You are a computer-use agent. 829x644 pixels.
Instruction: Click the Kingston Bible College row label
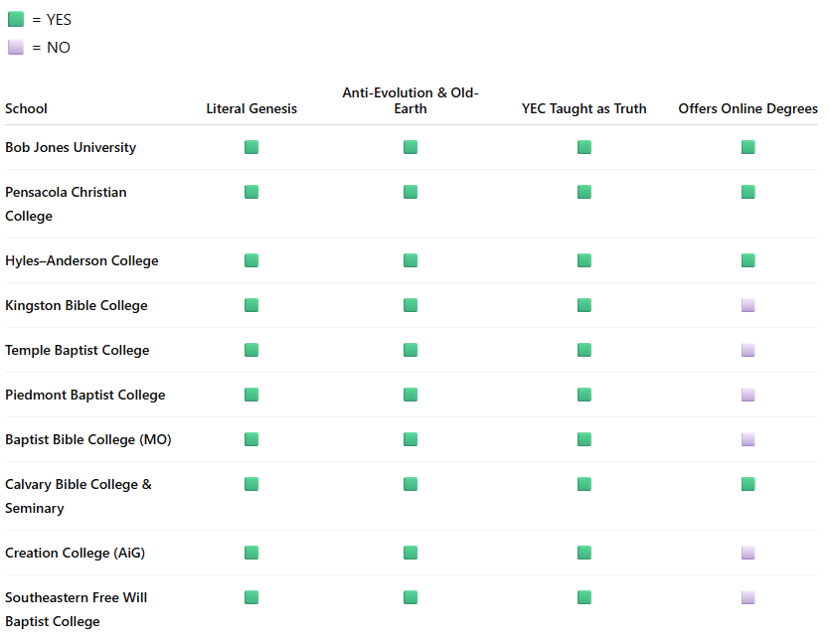(76, 305)
